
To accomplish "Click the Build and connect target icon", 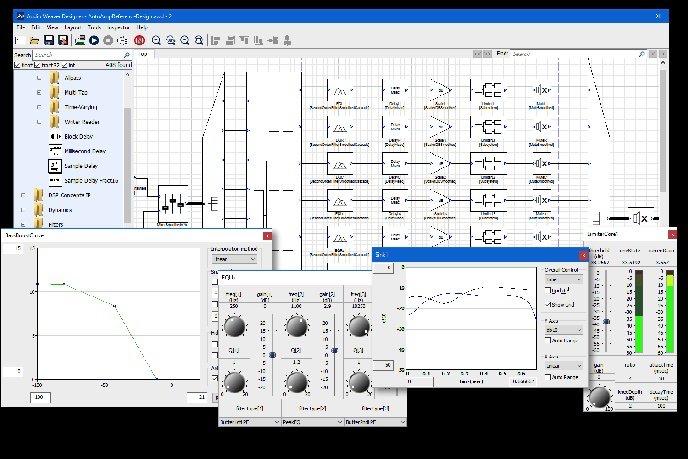I will coord(79,40).
